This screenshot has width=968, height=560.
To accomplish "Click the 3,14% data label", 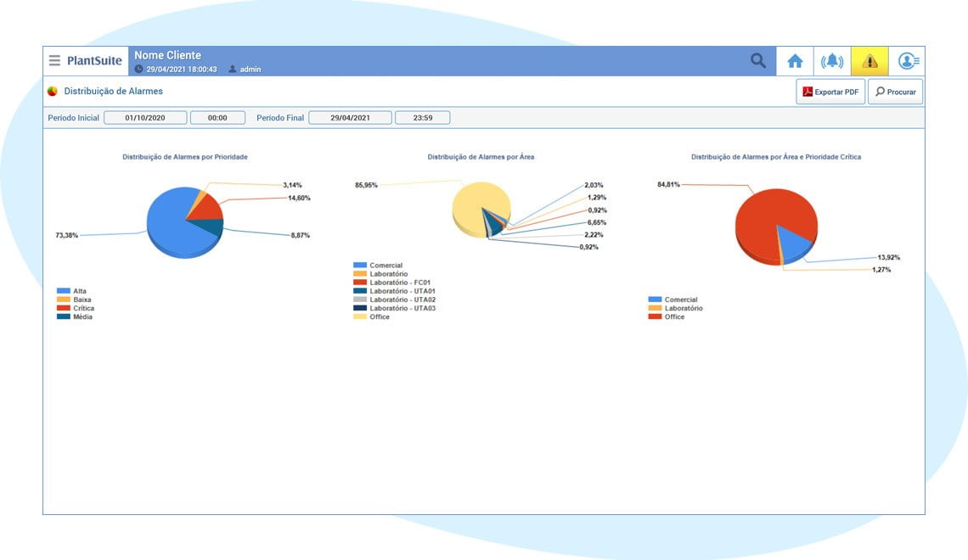I will coord(292,185).
